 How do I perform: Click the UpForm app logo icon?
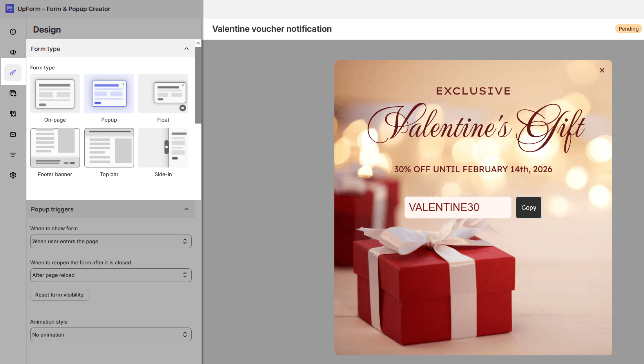(x=10, y=9)
